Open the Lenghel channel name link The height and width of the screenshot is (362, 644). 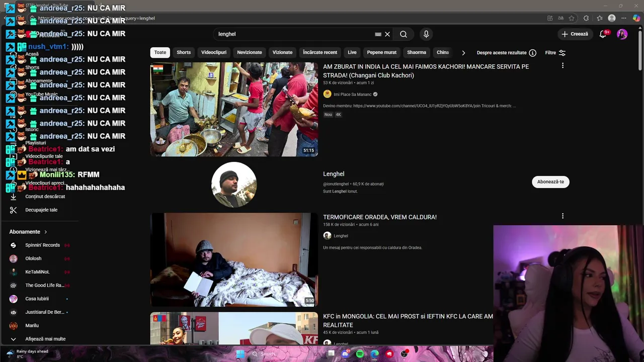coord(334,174)
